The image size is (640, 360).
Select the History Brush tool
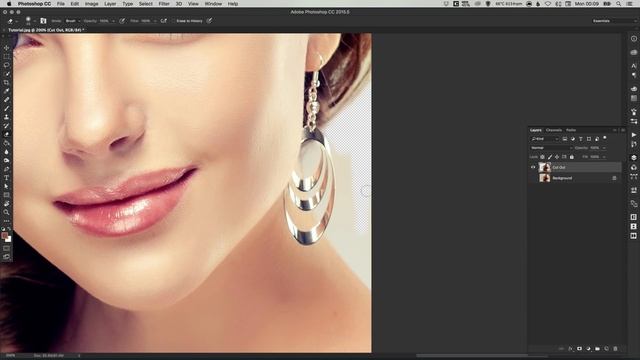7,125
